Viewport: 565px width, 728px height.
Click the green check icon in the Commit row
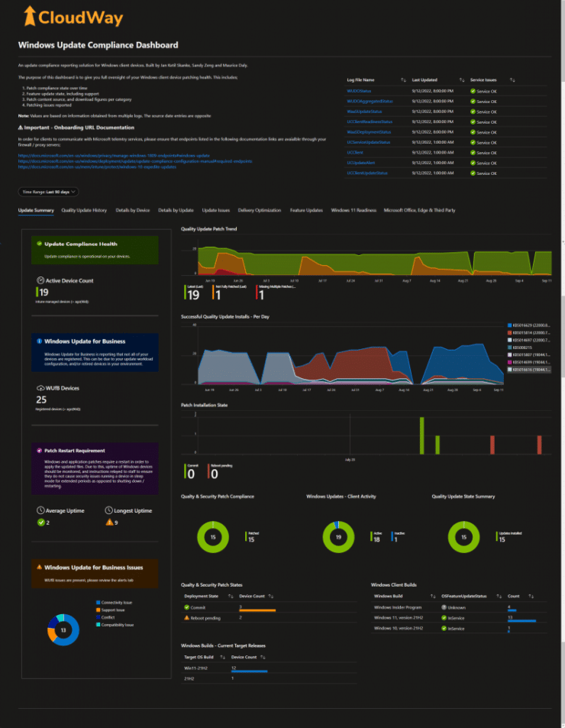tap(187, 607)
